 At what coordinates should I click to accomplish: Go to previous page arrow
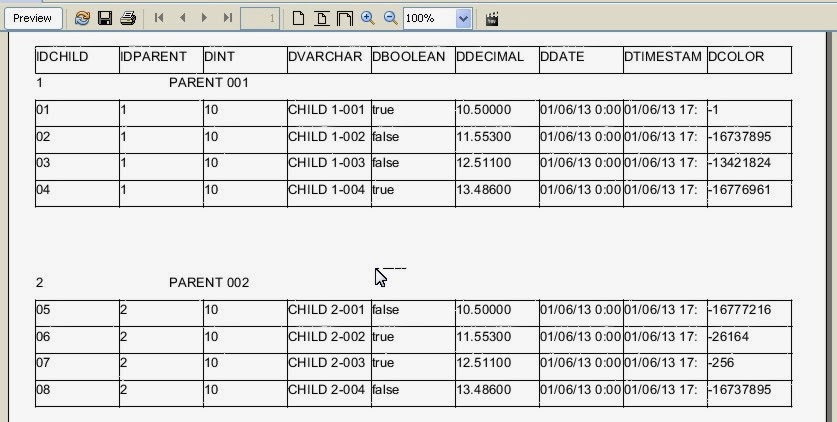click(183, 18)
